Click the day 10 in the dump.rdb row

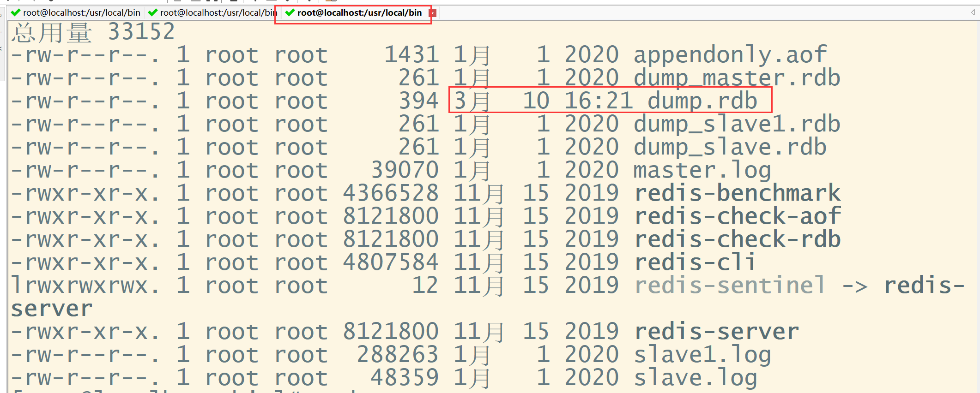pos(536,101)
